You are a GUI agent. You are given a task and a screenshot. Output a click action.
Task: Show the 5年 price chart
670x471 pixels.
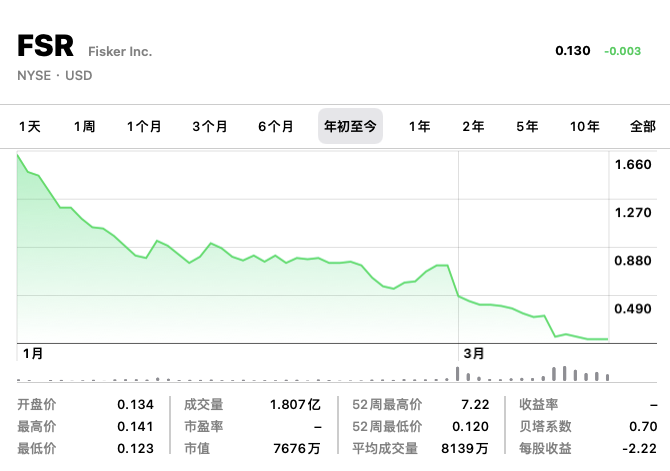[x=527, y=127]
